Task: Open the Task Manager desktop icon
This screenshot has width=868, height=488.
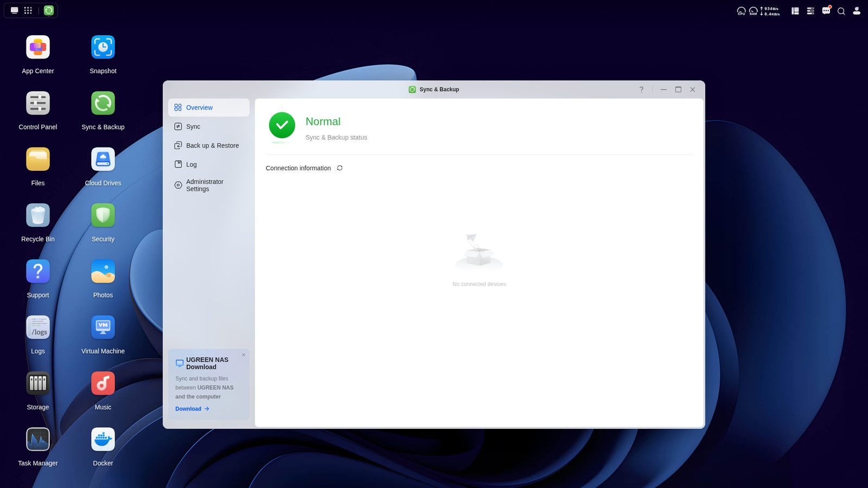Action: (x=38, y=440)
